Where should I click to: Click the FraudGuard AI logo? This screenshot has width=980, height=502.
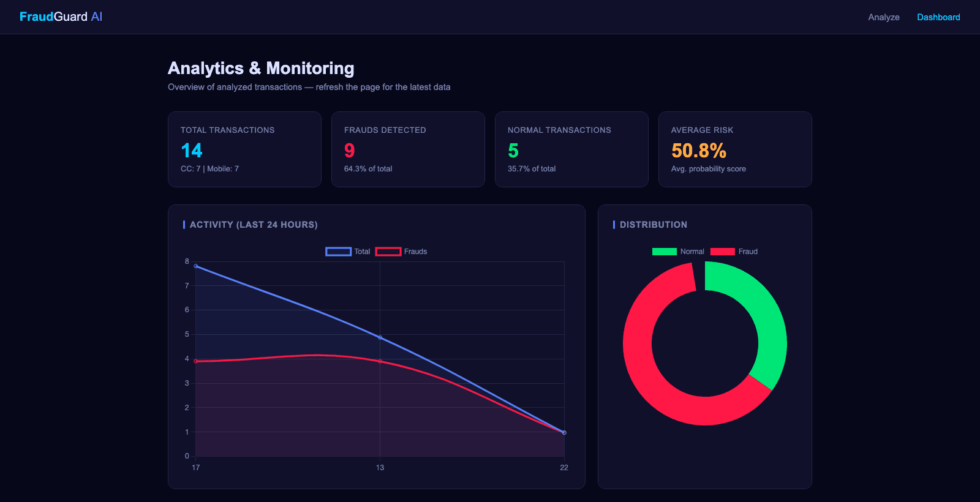[x=61, y=17]
